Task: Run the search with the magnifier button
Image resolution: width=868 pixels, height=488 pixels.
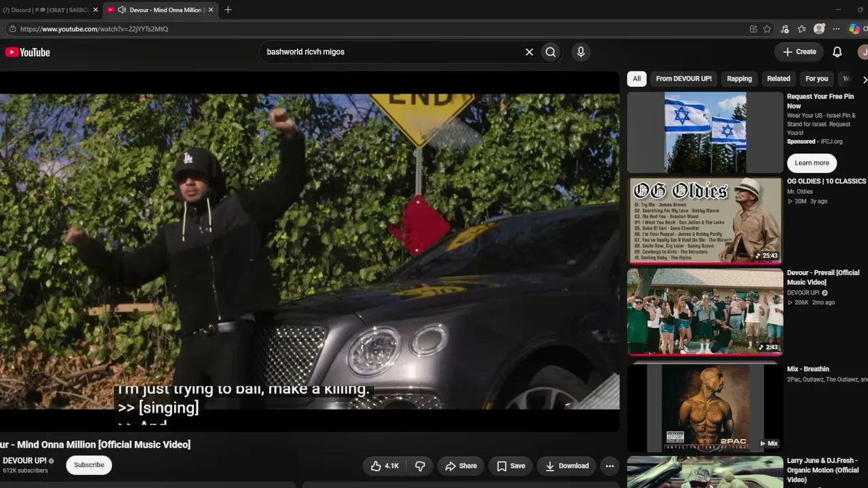Action: 551,52
